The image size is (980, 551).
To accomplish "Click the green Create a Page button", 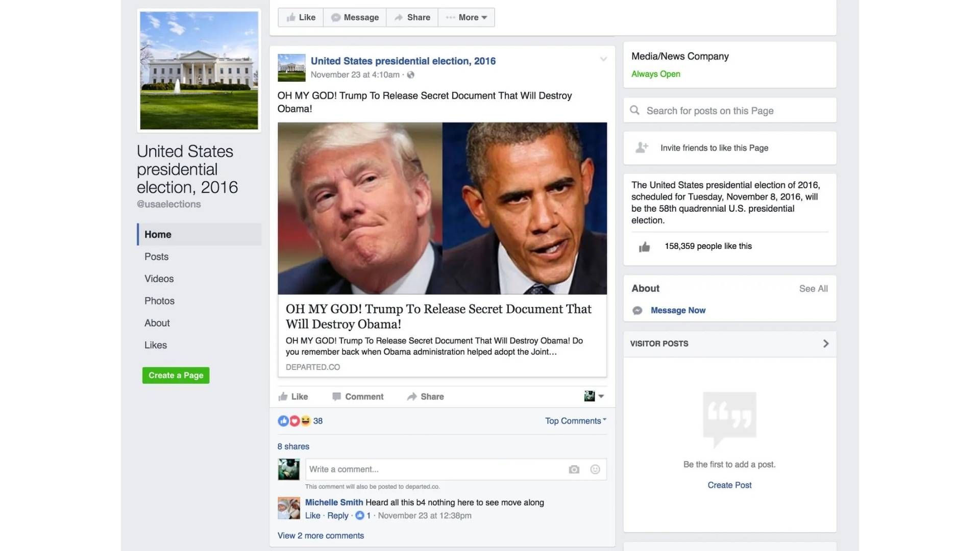I will click(x=176, y=375).
